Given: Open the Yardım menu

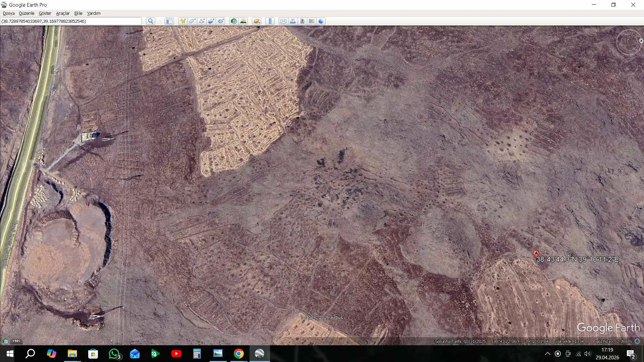Looking at the screenshot, I should pos(94,13).
